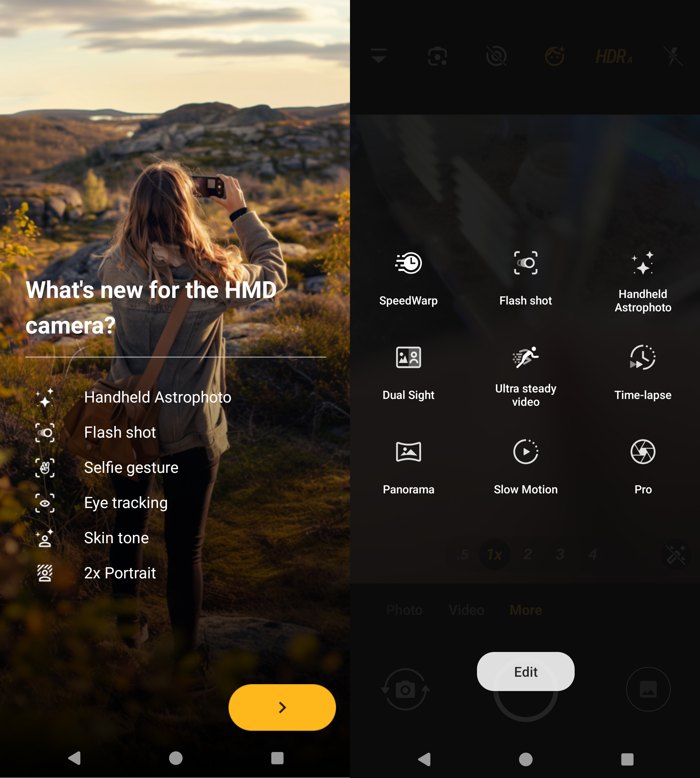Switch to the Photo tab
Screen dimensions: 700x778
click(404, 610)
